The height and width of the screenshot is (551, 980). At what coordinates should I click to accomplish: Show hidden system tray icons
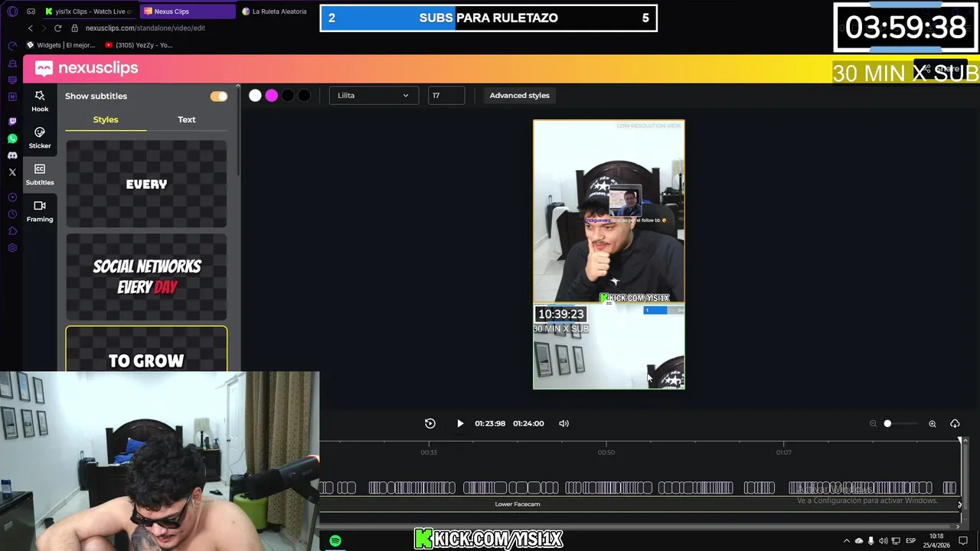click(847, 541)
